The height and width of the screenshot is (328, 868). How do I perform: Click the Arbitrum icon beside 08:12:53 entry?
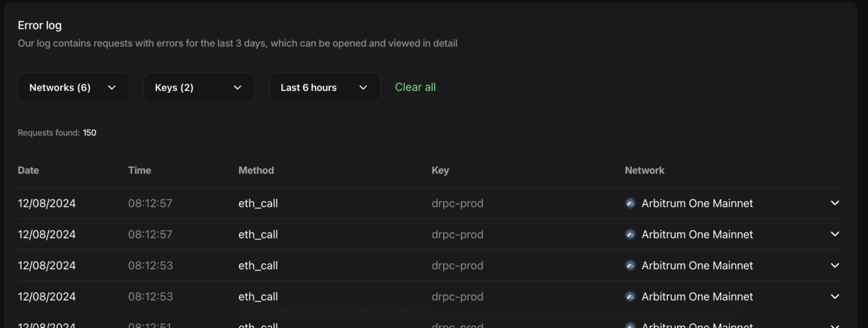[630, 265]
